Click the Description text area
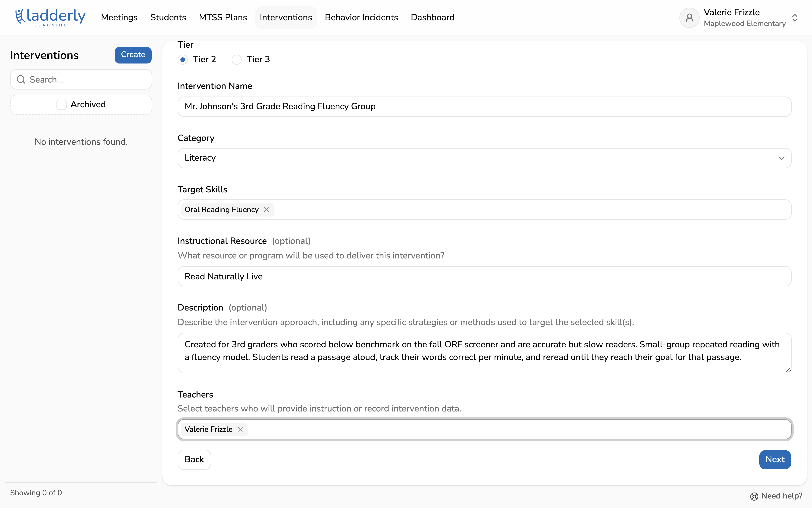 [484, 353]
